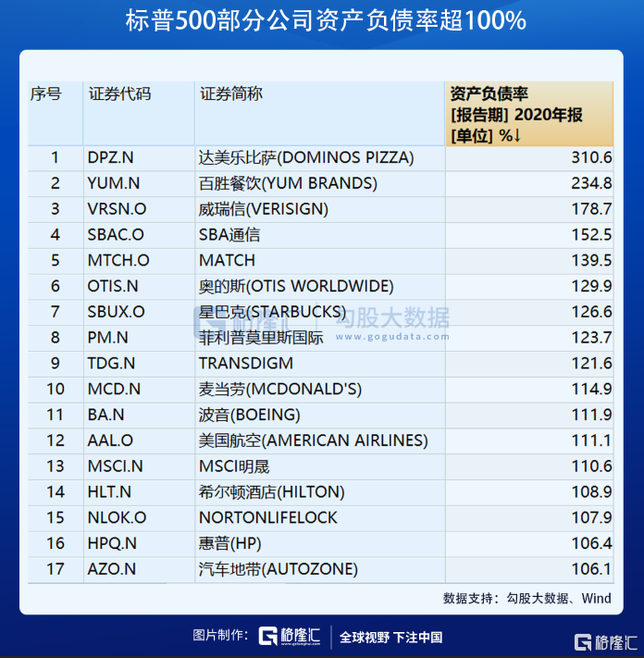Click the 序号 column header
Image resolution: width=644 pixels, height=658 pixels.
(56, 114)
